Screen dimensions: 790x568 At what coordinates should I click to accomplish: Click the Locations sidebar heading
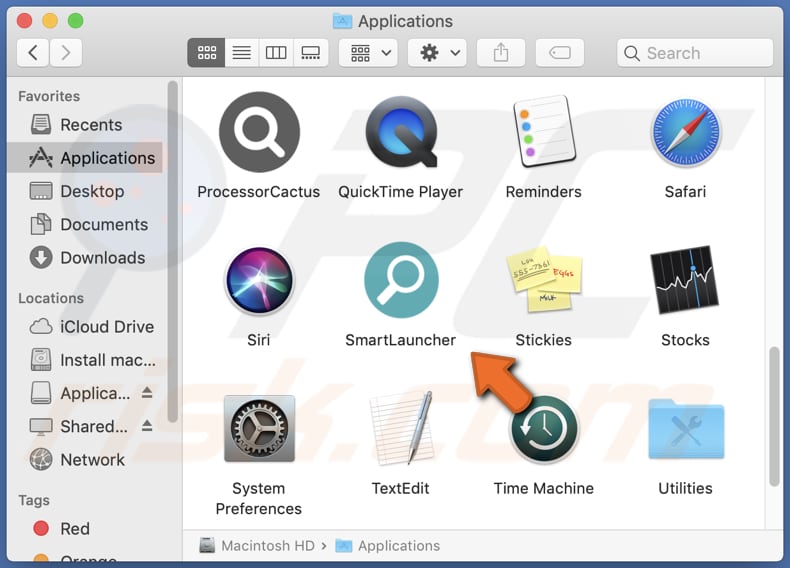[51, 298]
